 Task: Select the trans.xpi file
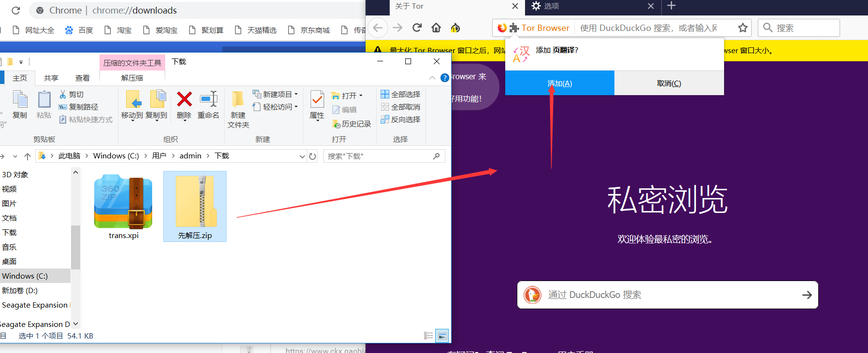[123, 207]
